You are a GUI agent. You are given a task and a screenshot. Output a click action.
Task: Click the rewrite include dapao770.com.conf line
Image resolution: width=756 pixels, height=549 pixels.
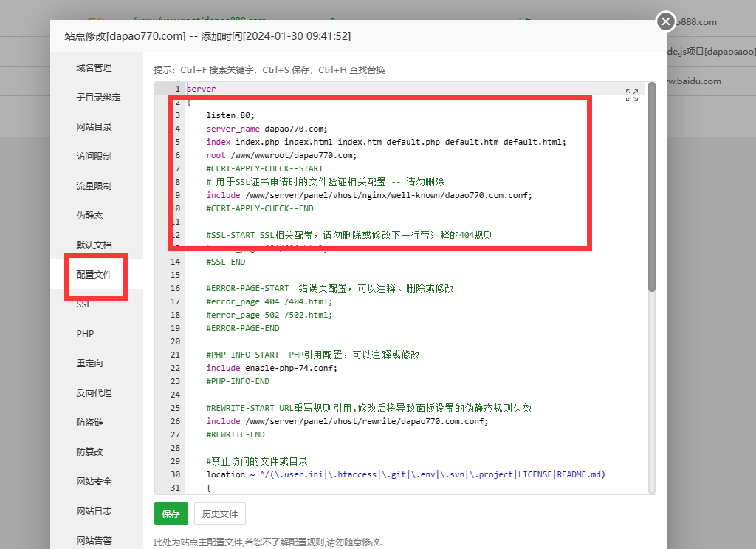347,421
